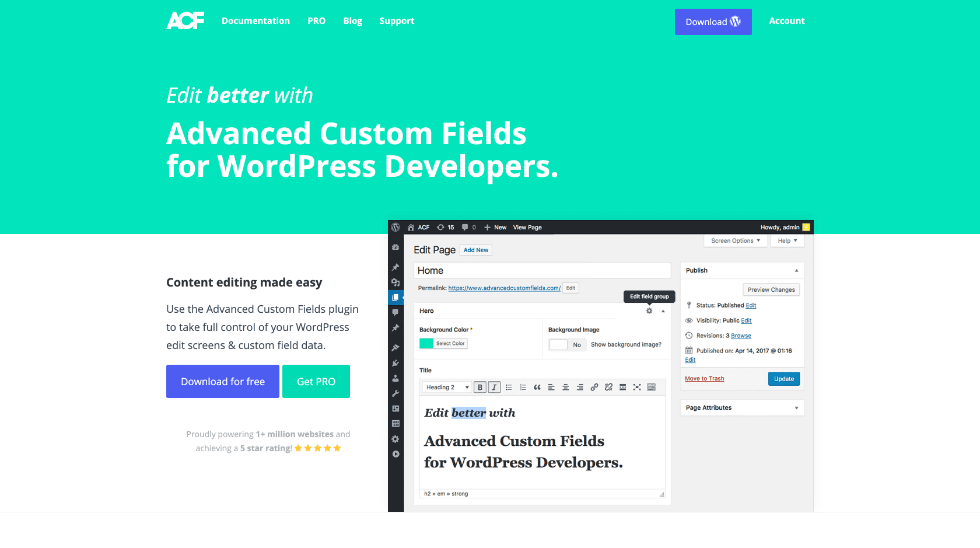The height and width of the screenshot is (548, 980).
Task: Open Help dropdown tab
Action: pyautogui.click(x=787, y=241)
